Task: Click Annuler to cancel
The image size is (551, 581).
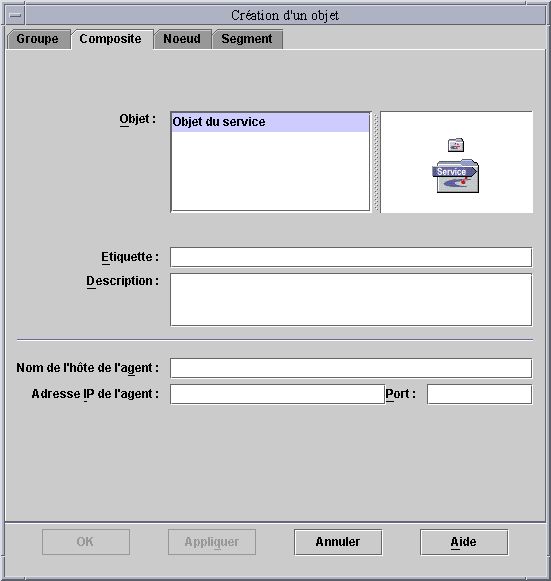Action: click(x=338, y=542)
